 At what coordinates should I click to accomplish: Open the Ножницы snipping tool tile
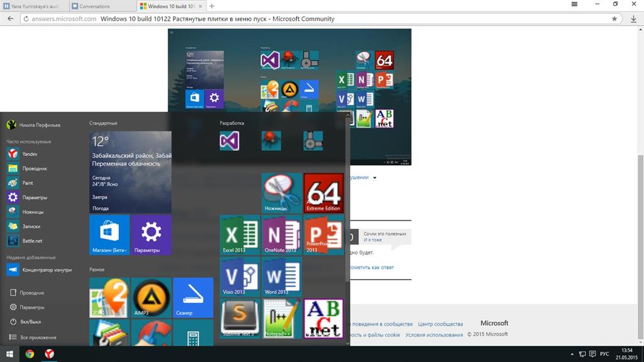281,193
